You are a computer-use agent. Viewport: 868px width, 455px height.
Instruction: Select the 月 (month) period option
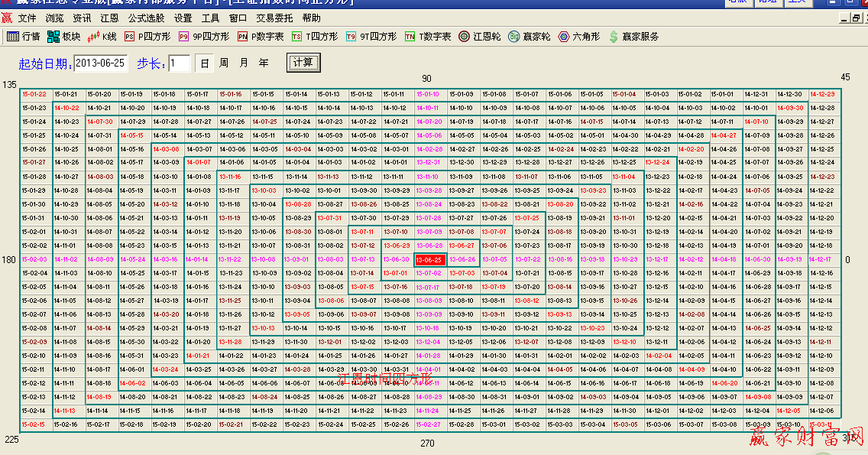pyautogui.click(x=244, y=63)
